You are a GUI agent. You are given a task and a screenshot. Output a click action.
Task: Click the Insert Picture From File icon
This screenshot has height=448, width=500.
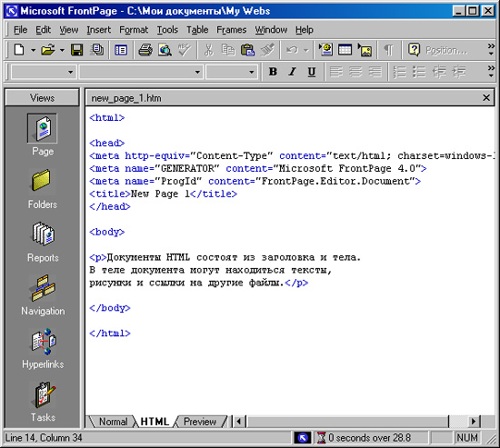(x=365, y=50)
